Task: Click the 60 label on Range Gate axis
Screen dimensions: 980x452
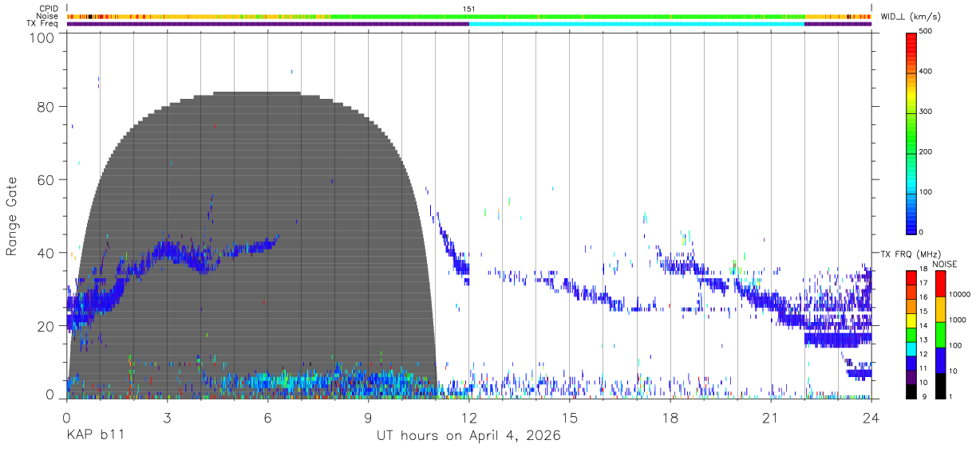Action: pyautogui.click(x=47, y=180)
